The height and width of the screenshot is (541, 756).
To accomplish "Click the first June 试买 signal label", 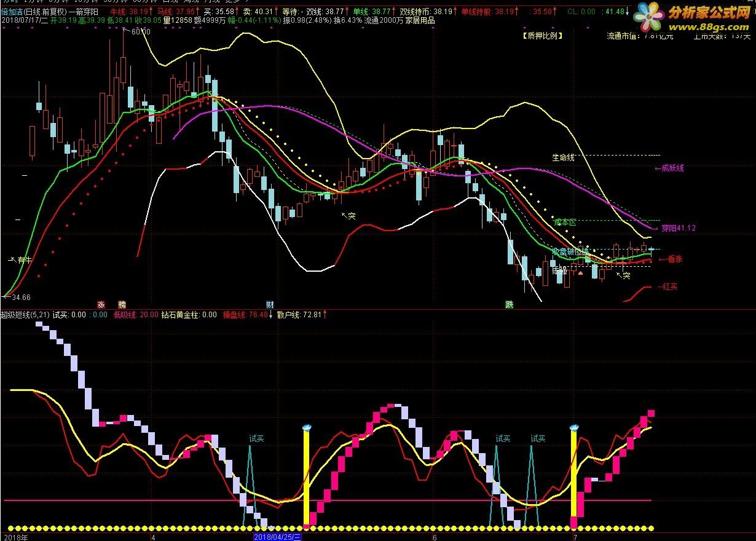I will click(x=503, y=438).
